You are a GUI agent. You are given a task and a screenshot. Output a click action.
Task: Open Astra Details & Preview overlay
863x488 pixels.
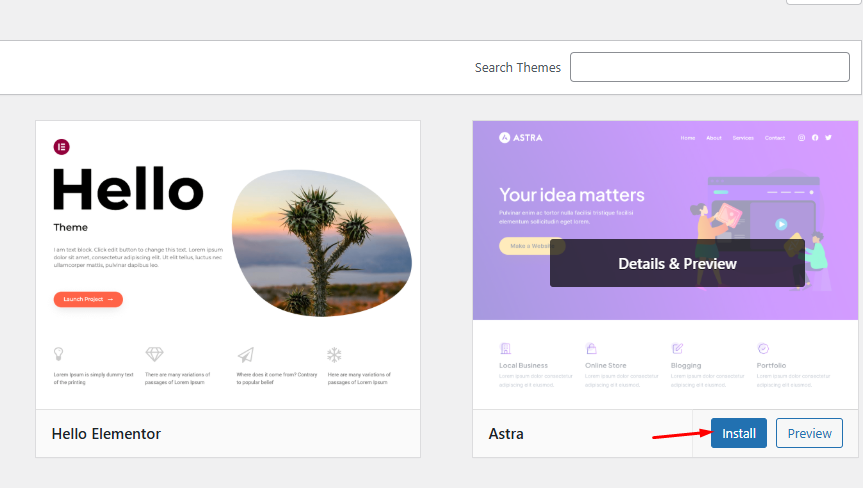pyautogui.click(x=677, y=263)
